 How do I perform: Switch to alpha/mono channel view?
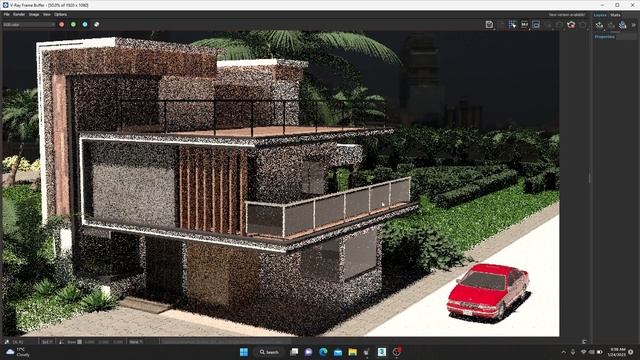(x=97, y=24)
